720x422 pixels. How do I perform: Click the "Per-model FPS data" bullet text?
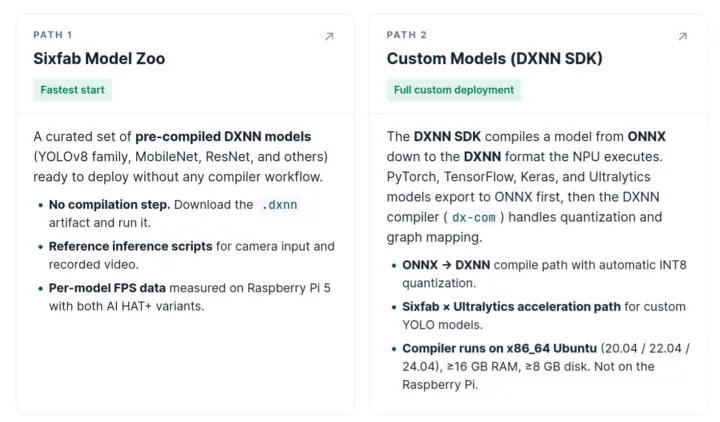(x=107, y=288)
